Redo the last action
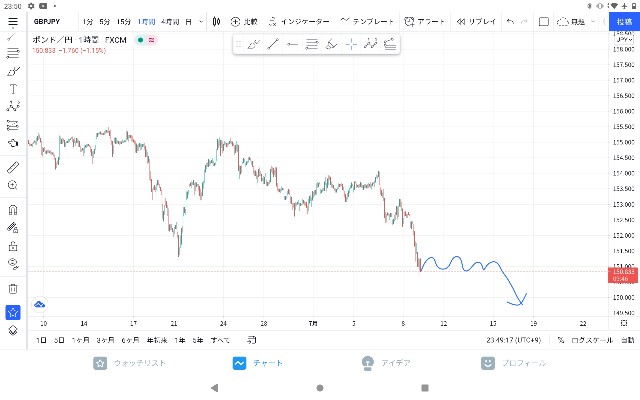Screen dimensions: 640x400 point(524,22)
